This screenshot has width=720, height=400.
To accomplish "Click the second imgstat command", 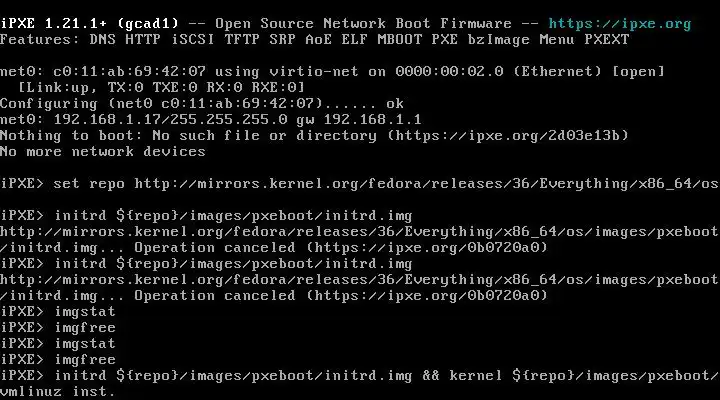I will tap(85, 343).
